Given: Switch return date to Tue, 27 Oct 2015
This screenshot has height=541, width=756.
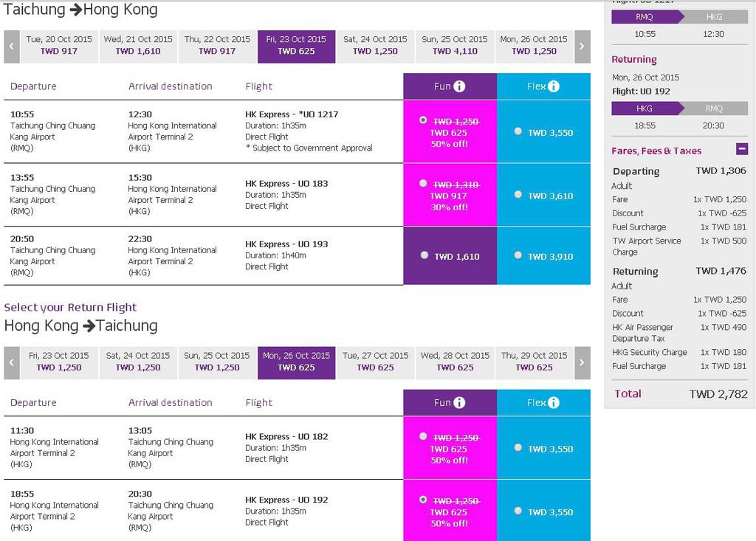Looking at the screenshot, I should [375, 362].
